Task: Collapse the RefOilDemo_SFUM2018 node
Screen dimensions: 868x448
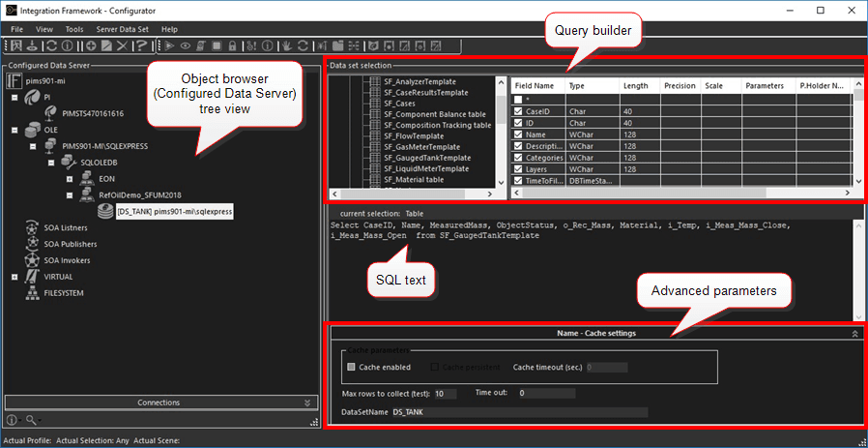Action: [70, 195]
